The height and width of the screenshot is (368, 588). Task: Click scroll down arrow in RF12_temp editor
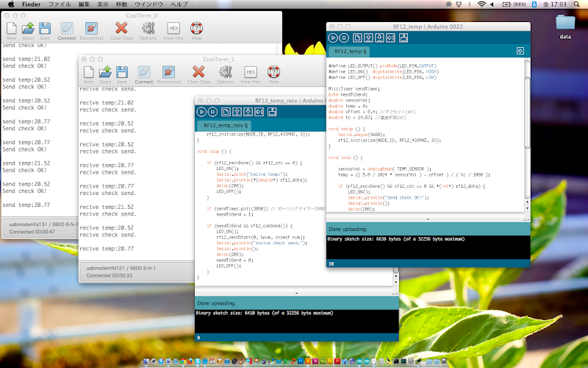527,208
